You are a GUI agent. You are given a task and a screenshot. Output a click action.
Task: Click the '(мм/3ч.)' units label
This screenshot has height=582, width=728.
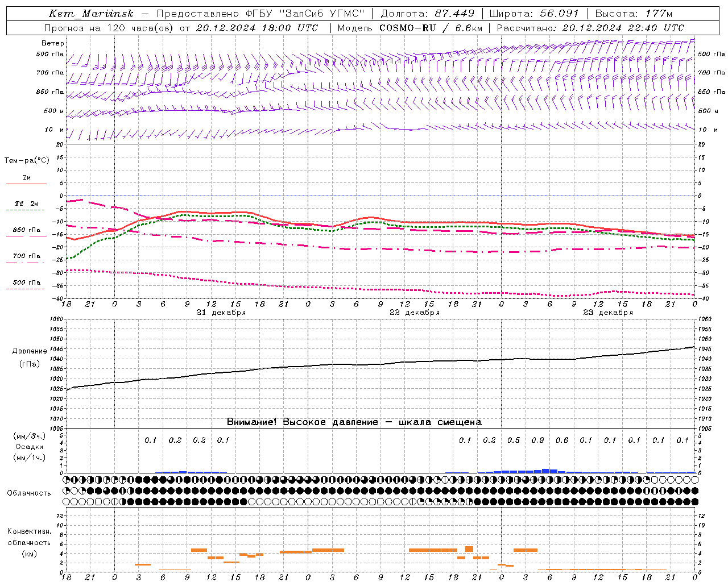[30, 436]
